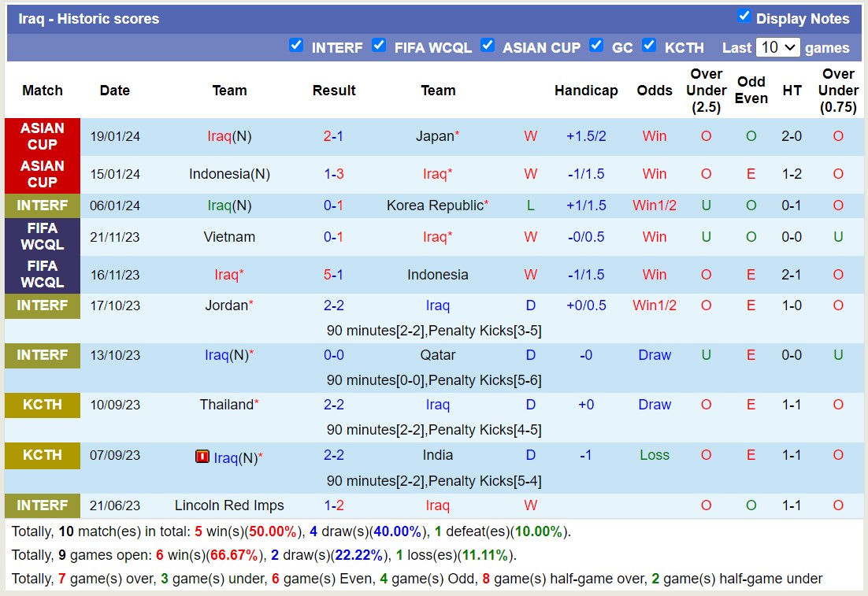Click the ASIAN CUP label for 19/01/24 match
The image size is (868, 596).
coord(43,136)
